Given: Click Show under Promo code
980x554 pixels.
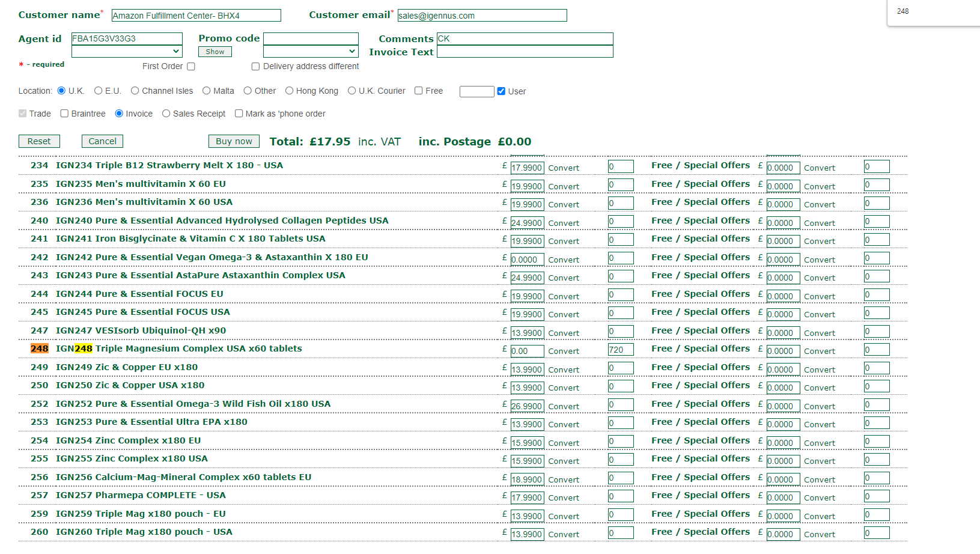Looking at the screenshot, I should [215, 52].
